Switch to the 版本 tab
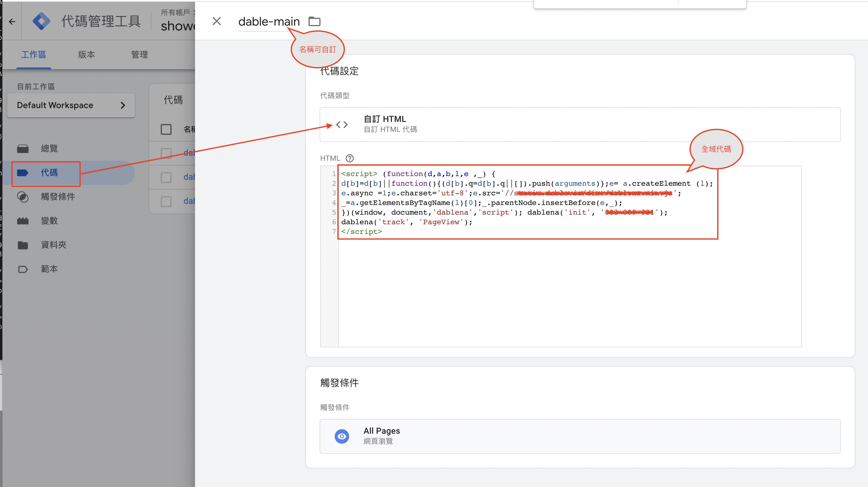Image resolution: width=868 pixels, height=487 pixels. 86,54
